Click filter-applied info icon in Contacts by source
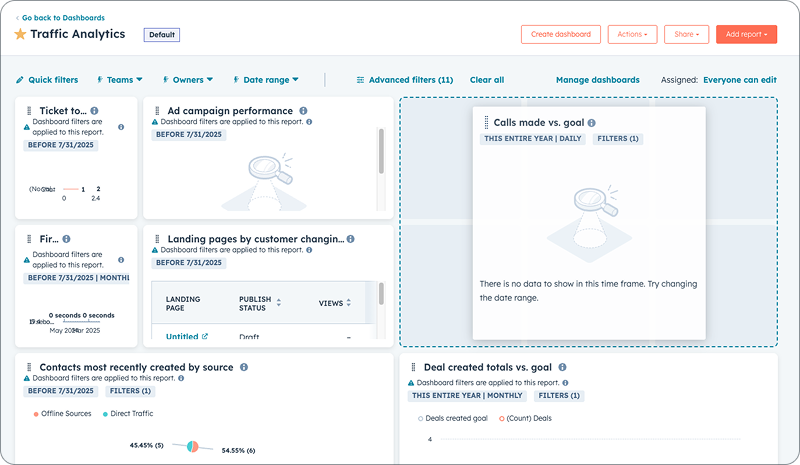 [181, 378]
